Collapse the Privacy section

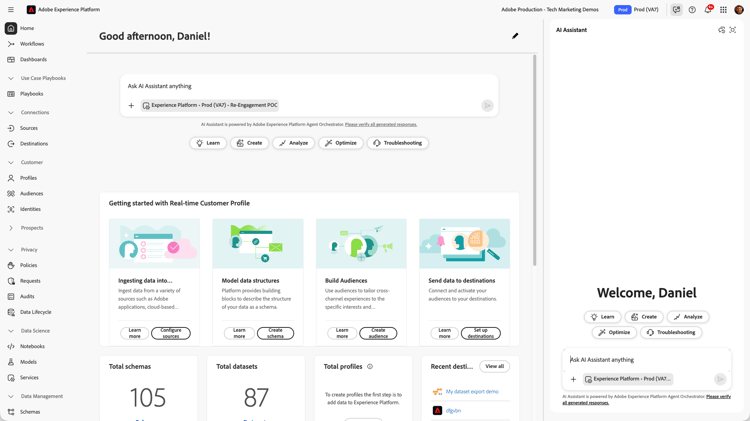click(11, 250)
